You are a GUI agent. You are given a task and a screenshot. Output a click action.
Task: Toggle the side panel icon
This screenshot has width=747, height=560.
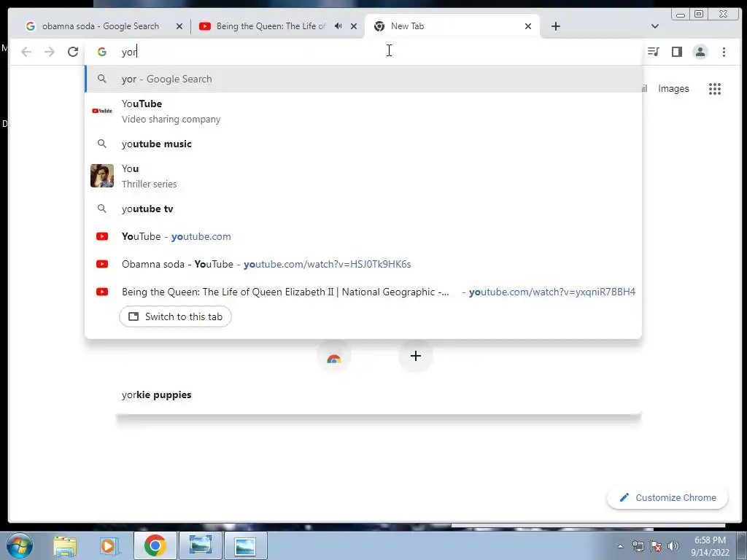point(676,52)
